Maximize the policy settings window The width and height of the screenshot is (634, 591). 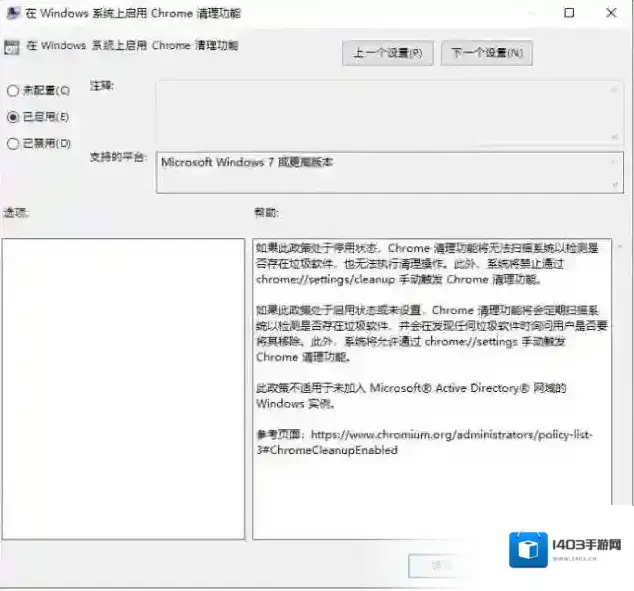coord(569,13)
